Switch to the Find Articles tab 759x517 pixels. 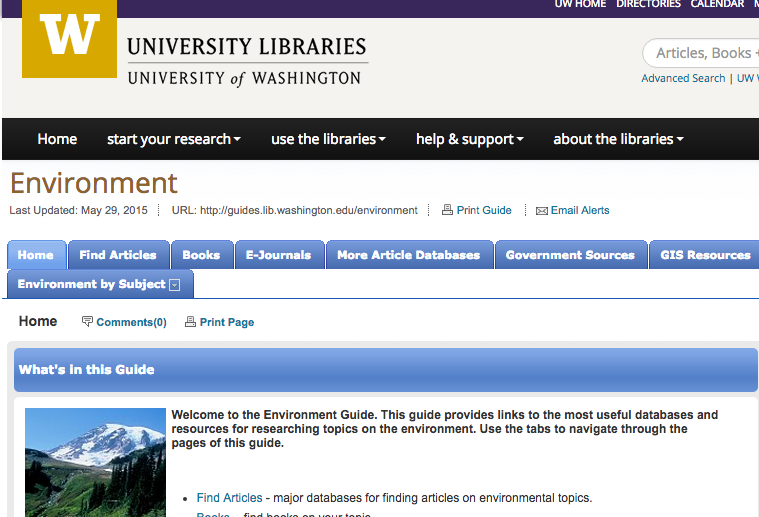coord(119,255)
